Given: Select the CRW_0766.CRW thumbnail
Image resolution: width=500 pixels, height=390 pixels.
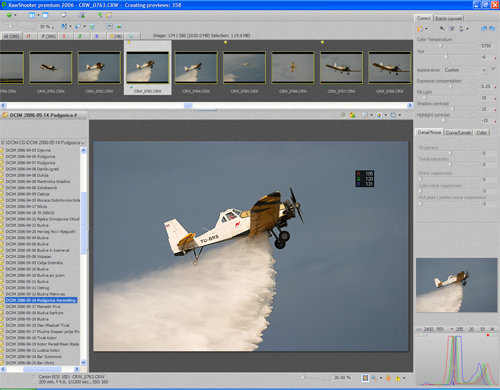Looking at the screenshot, I should 293,68.
